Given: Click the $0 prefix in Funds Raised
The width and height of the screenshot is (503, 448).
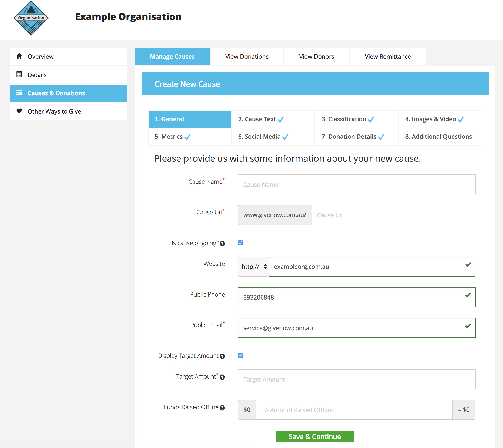Looking at the screenshot, I should tap(247, 410).
